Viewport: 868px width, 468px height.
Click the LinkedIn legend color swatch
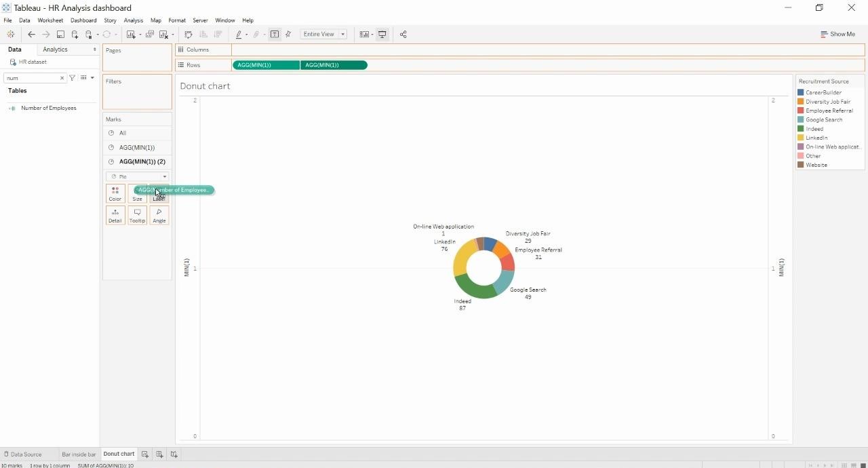pos(801,138)
